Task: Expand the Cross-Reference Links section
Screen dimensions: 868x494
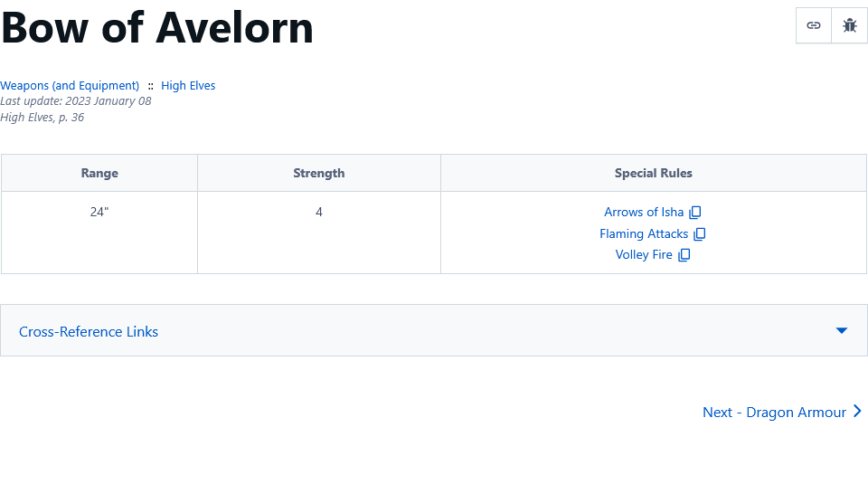Action: [89, 331]
